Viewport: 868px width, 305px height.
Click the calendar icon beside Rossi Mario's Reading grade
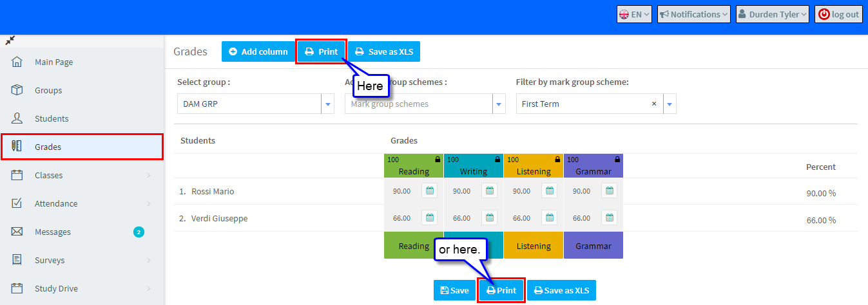(x=430, y=191)
